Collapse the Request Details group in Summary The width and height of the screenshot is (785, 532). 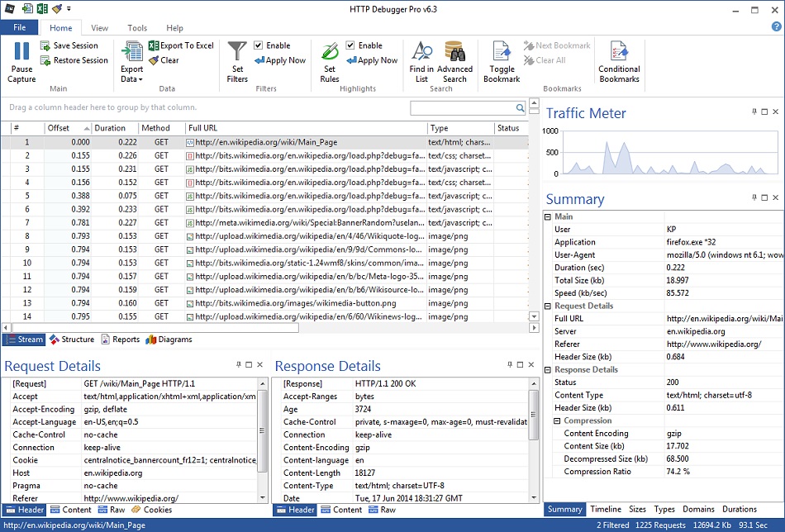click(548, 306)
